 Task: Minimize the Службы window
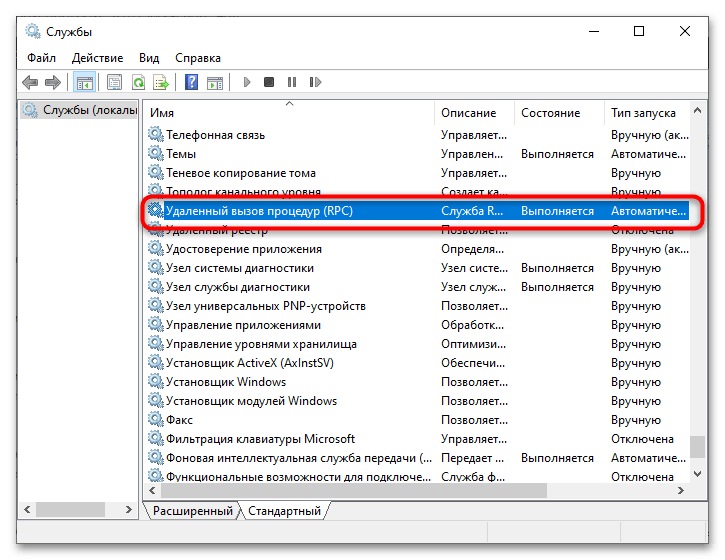point(594,31)
